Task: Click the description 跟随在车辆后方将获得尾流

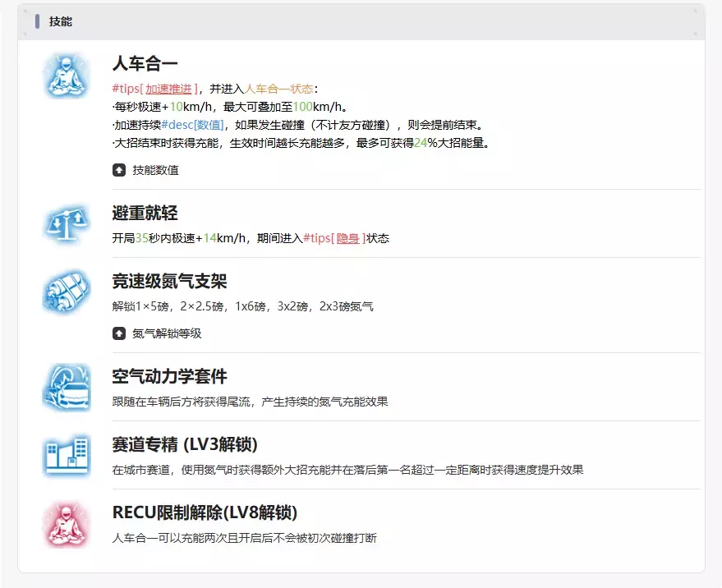Action: click(x=250, y=402)
